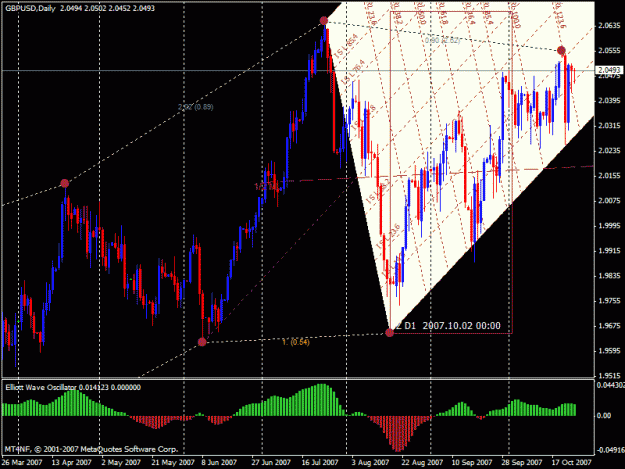625x469 pixels.
Task: Click the 2.0315 price on the scale
Action: [609, 126]
